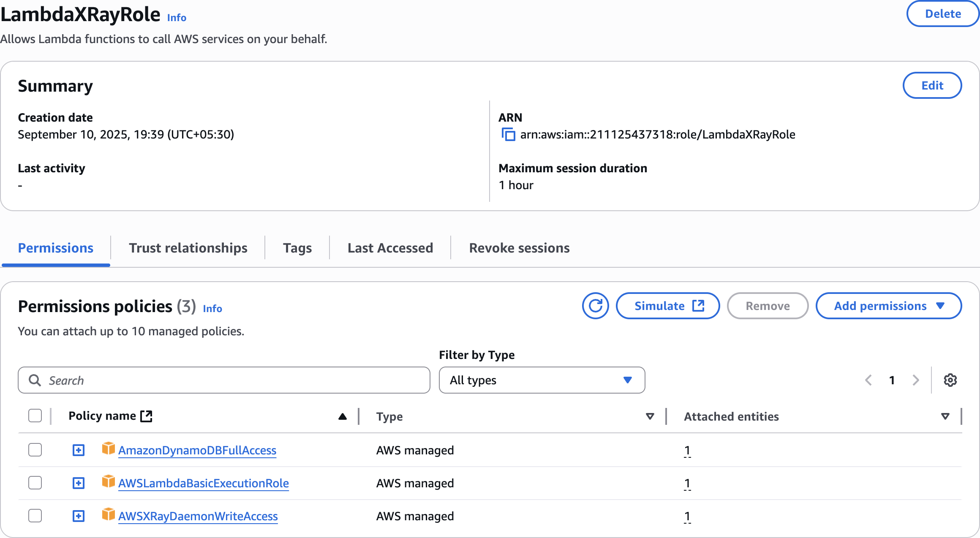Click the refresh policies icon button
980x538 pixels.
click(595, 306)
